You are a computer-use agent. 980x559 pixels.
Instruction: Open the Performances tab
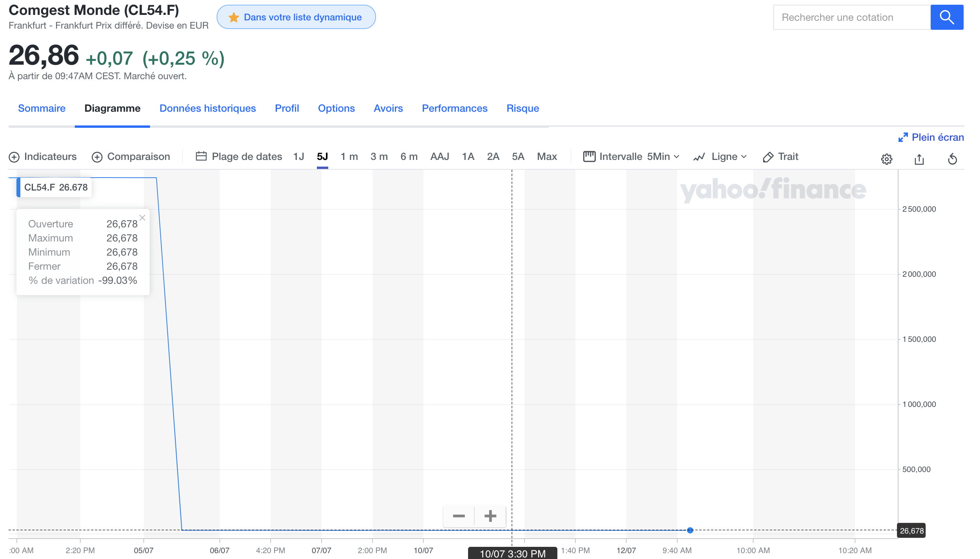[454, 108]
